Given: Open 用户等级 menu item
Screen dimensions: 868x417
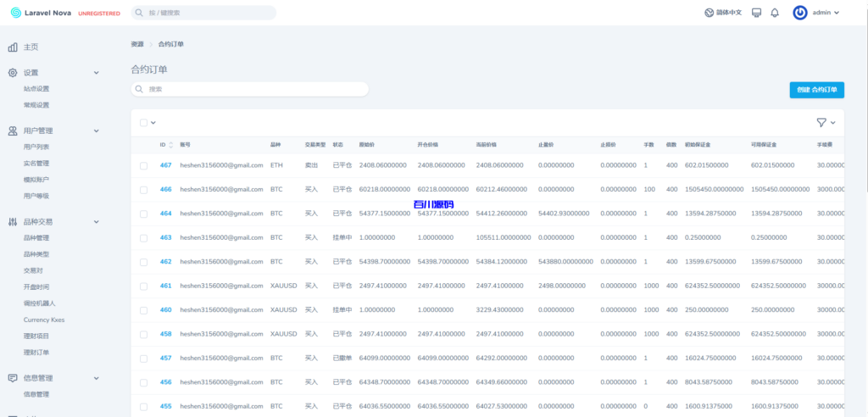Looking at the screenshot, I should click(36, 196).
